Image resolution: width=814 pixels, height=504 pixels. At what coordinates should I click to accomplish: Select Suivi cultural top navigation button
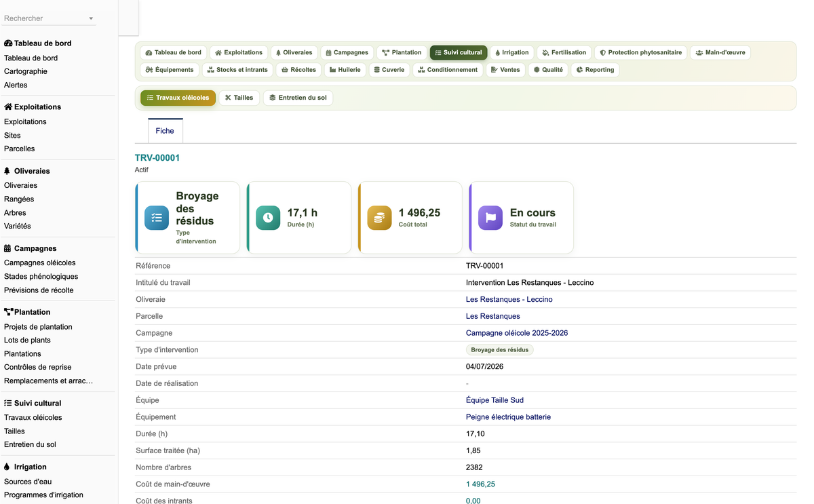coord(459,52)
